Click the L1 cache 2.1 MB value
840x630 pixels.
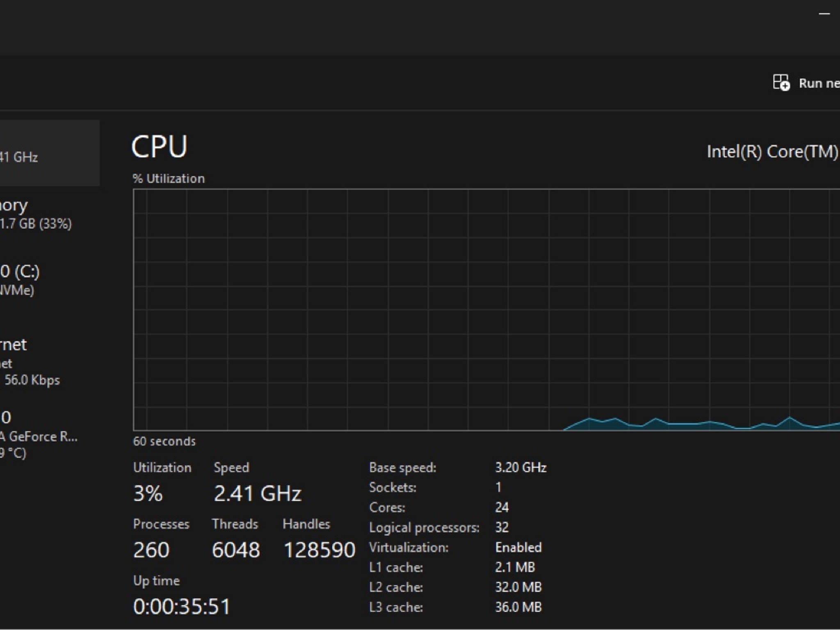(515, 567)
